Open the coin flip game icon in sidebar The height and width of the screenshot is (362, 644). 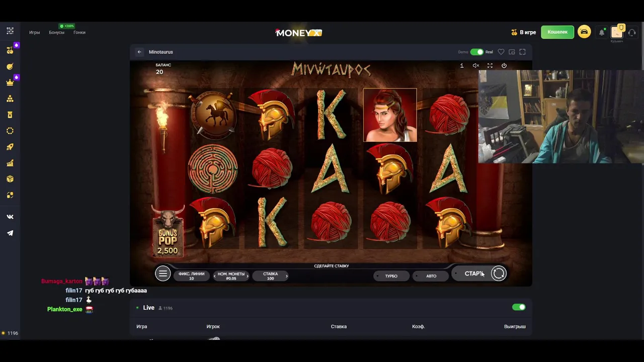click(10, 195)
